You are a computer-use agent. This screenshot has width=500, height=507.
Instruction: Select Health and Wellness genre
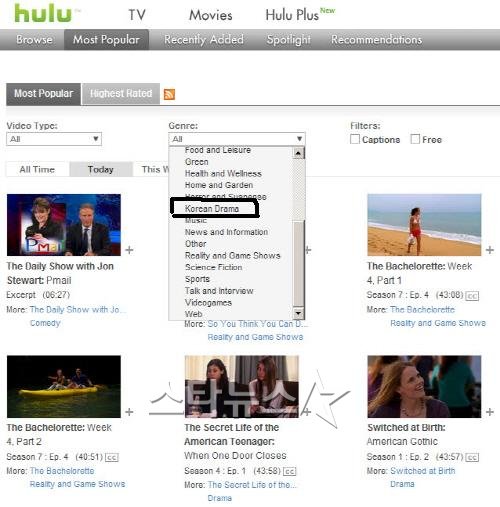pyautogui.click(x=223, y=173)
